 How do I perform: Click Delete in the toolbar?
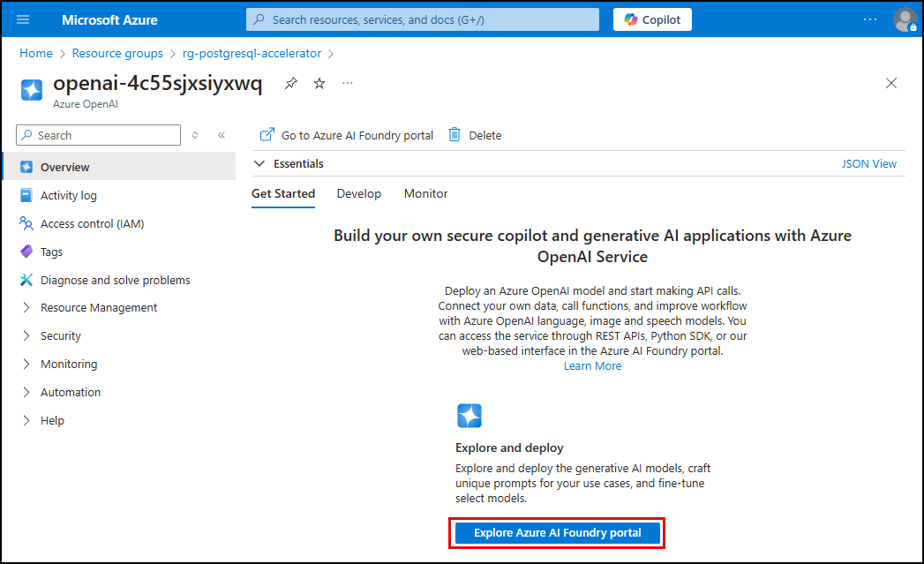pyautogui.click(x=475, y=135)
